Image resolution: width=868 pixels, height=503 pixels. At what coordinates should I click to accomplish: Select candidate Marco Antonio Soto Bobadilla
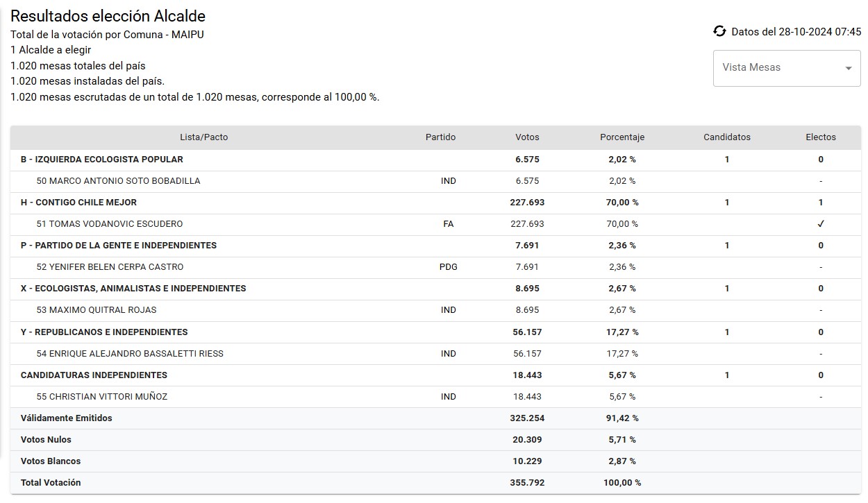click(x=118, y=181)
